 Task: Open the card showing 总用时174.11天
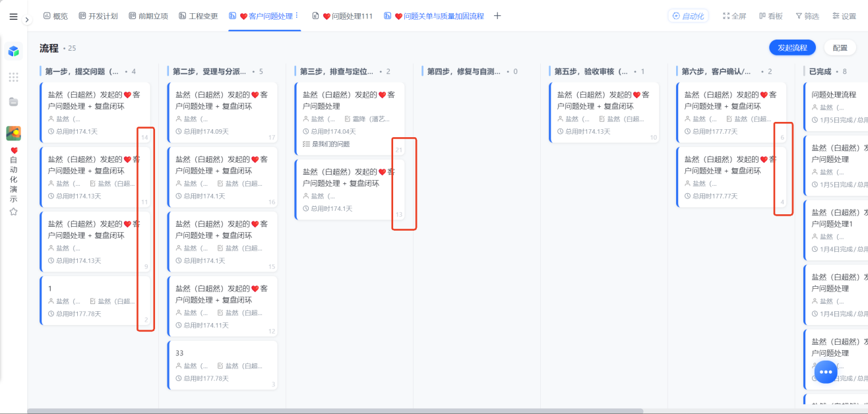(x=222, y=306)
